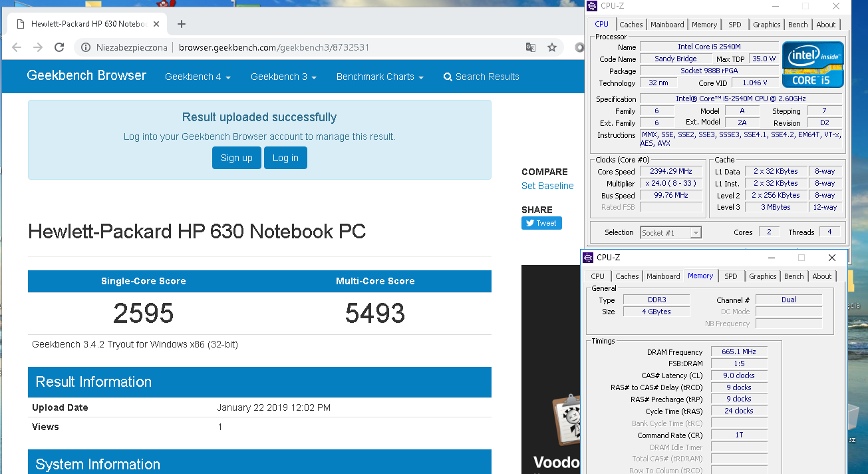Viewport: 868px width, 474px height.
Task: Close the Hewlett-Packard HP 630 tab
Action: click(x=157, y=24)
